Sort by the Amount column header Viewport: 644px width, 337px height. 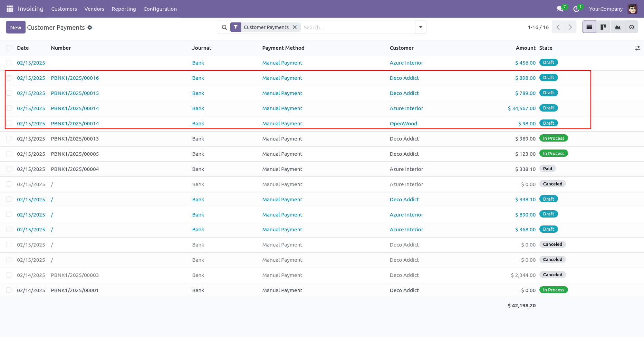tap(526, 48)
